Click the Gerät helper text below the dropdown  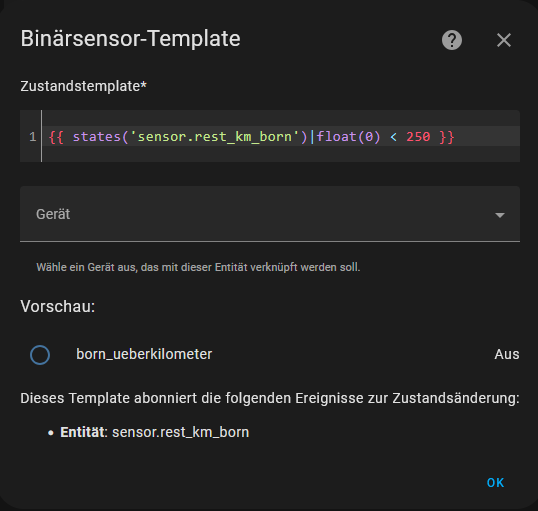198,267
